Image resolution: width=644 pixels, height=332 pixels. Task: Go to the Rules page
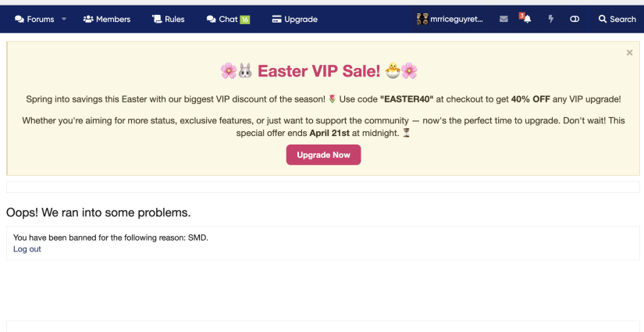point(169,19)
